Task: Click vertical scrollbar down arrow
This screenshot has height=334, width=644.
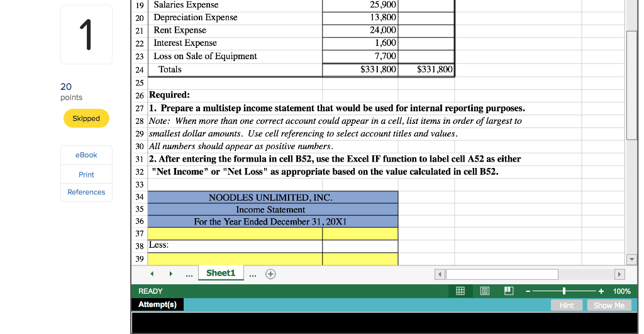Action: 631,259
